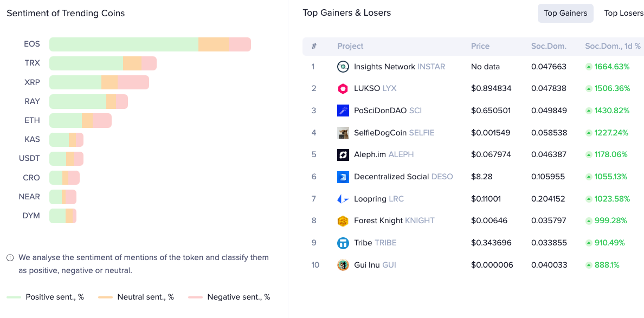Click the green positive segment of RAY bar
This screenshot has width=644, height=318.
pyautogui.click(x=78, y=101)
